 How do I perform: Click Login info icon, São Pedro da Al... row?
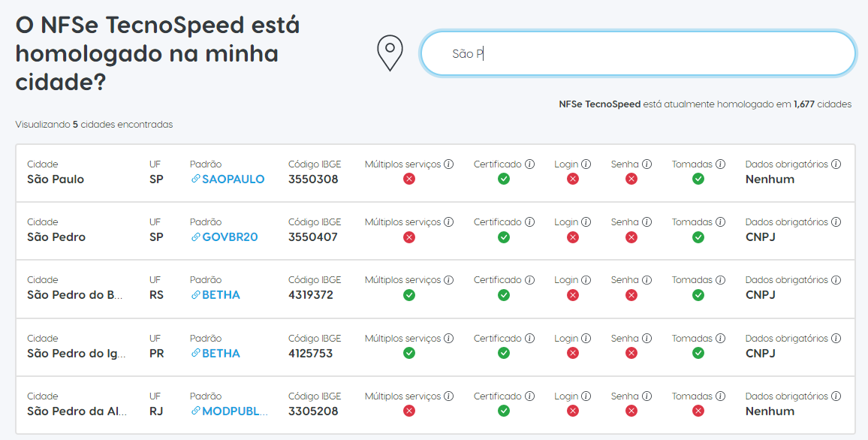[x=586, y=396]
